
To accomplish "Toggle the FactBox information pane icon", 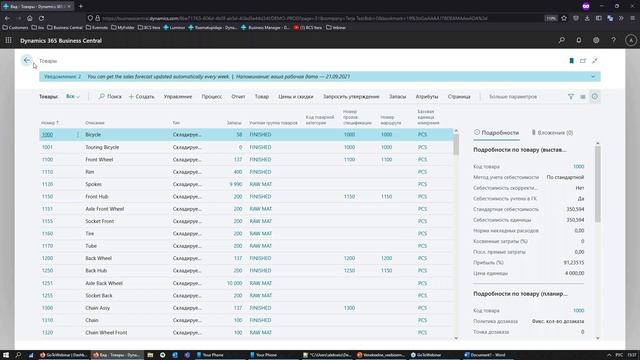I will [595, 97].
